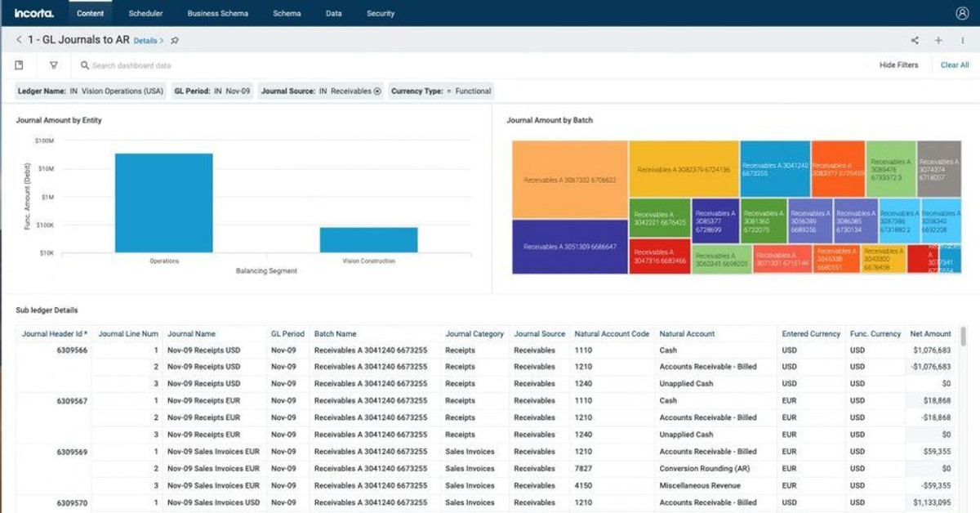Image resolution: width=980 pixels, height=513 pixels.
Task: Sort by GL Period column header
Action: coord(287,333)
